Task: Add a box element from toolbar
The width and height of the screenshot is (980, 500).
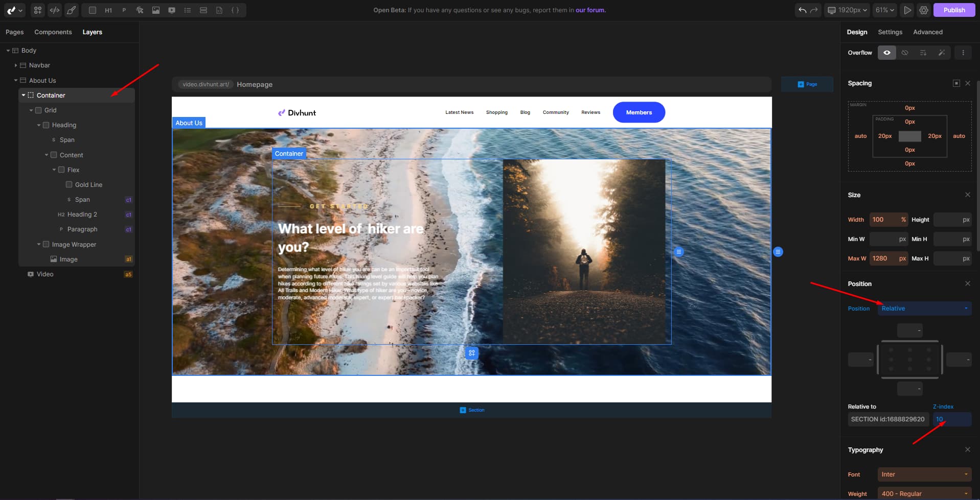Action: (93, 10)
